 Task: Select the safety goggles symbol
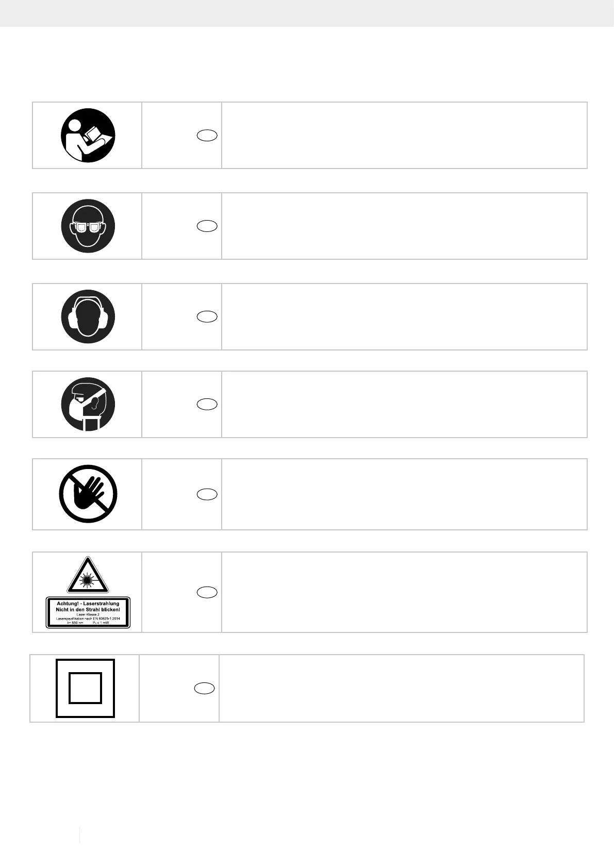(88, 226)
